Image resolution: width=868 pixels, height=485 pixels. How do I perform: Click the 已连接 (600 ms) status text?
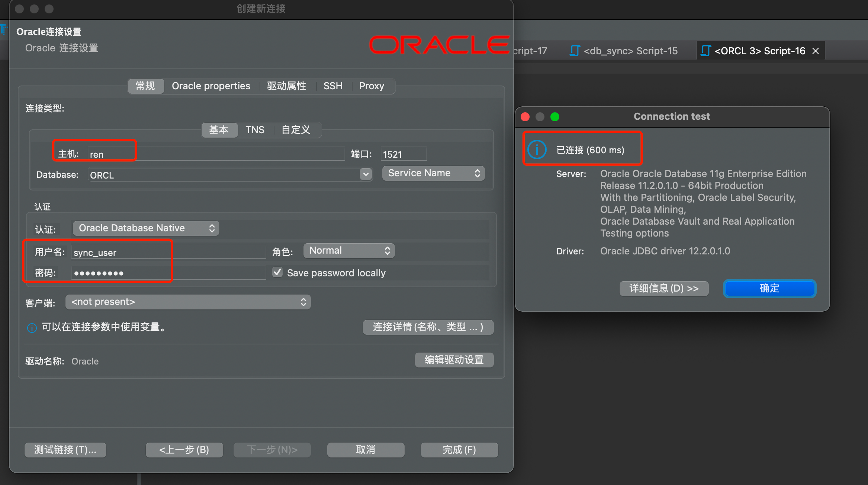point(590,150)
